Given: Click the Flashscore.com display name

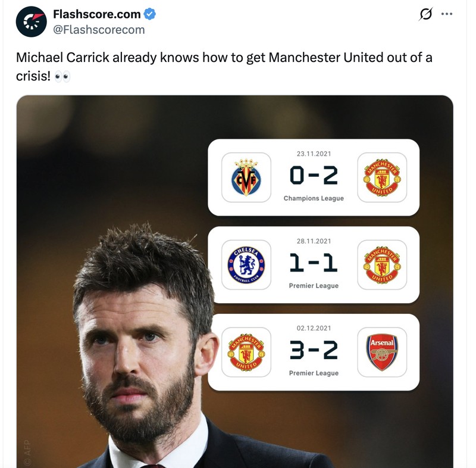Looking at the screenshot, I should click(95, 12).
